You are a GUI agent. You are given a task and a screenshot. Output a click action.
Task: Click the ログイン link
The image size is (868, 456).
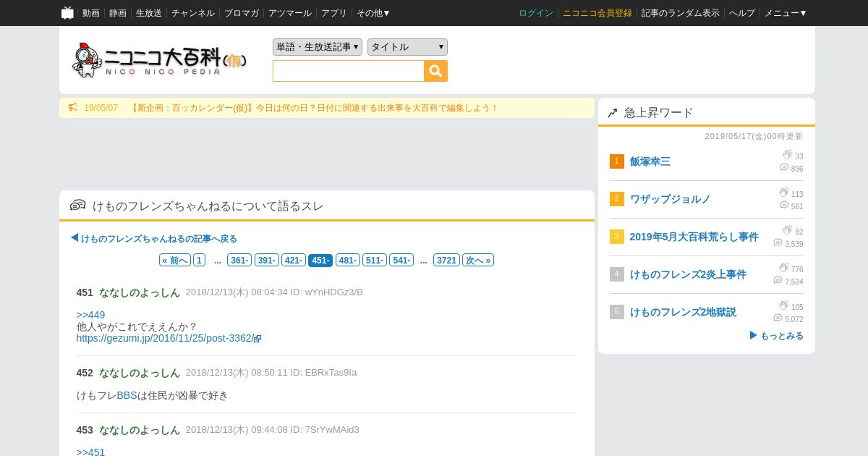pyautogui.click(x=536, y=13)
